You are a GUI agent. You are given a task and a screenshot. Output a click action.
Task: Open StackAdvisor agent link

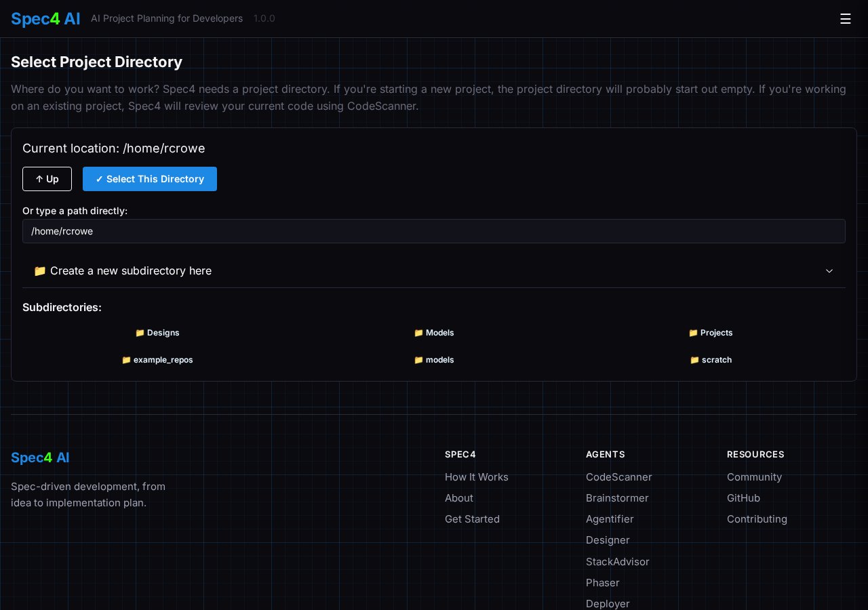pyautogui.click(x=618, y=562)
